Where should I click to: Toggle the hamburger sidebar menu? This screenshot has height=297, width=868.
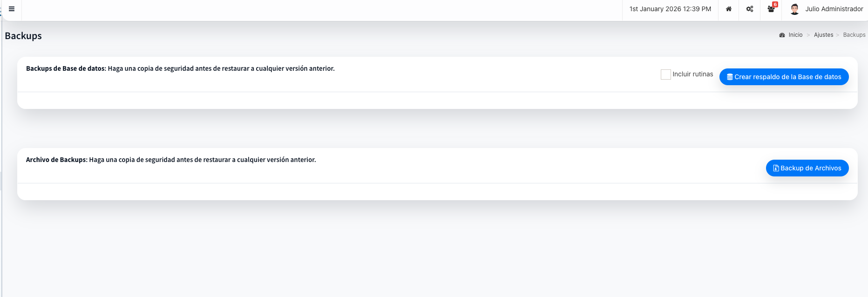(12, 9)
